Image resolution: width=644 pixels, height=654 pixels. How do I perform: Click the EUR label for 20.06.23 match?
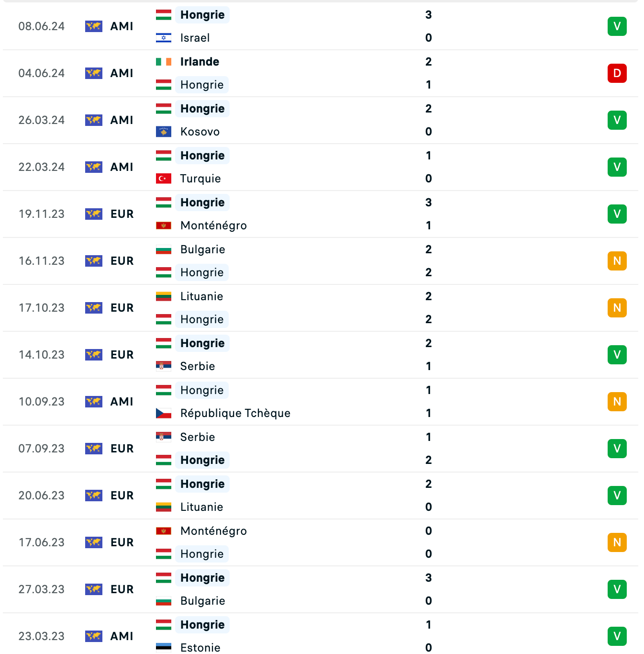(122, 496)
